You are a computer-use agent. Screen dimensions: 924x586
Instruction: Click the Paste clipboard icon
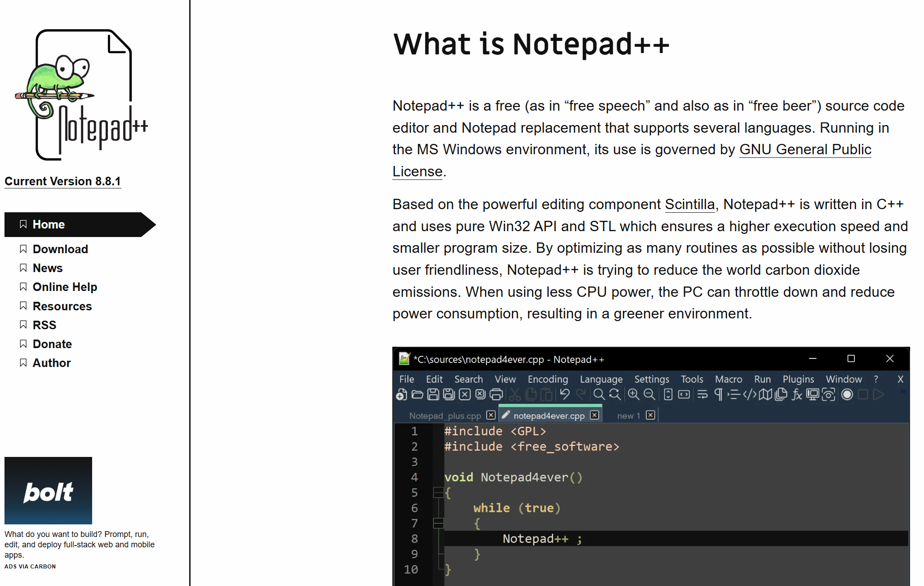tap(546, 394)
